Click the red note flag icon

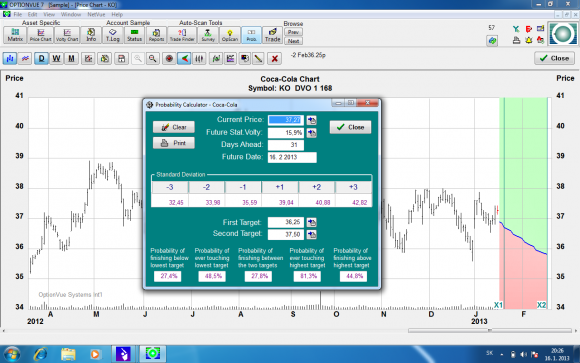pyautogui.click(x=529, y=29)
